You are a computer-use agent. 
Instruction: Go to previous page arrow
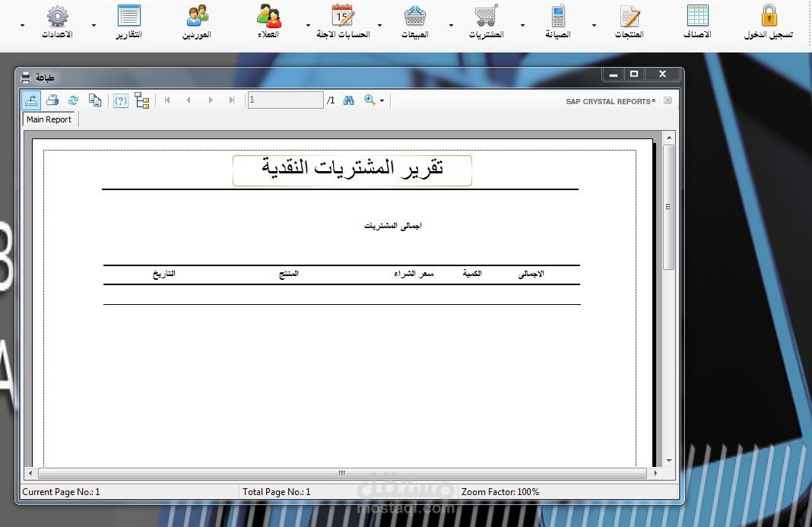click(x=189, y=100)
